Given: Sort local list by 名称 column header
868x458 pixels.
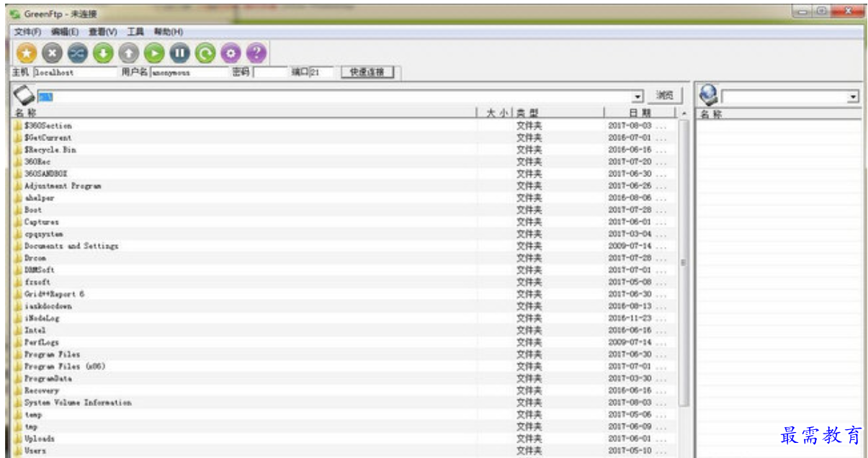Looking at the screenshot, I should (x=244, y=113).
